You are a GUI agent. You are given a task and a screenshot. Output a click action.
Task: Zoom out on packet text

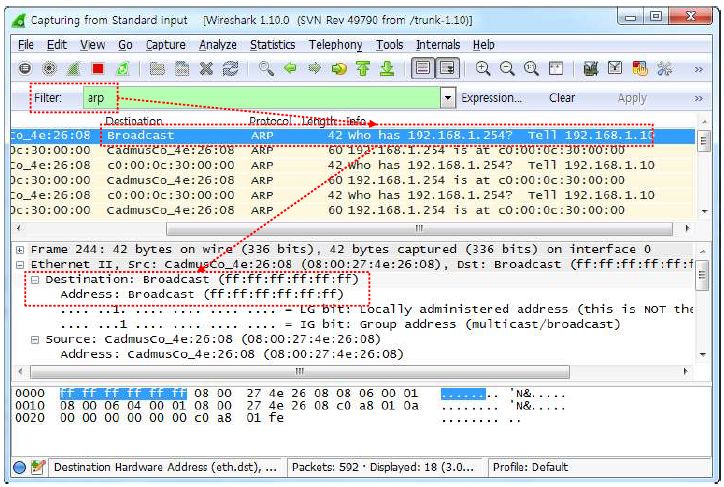tap(507, 69)
